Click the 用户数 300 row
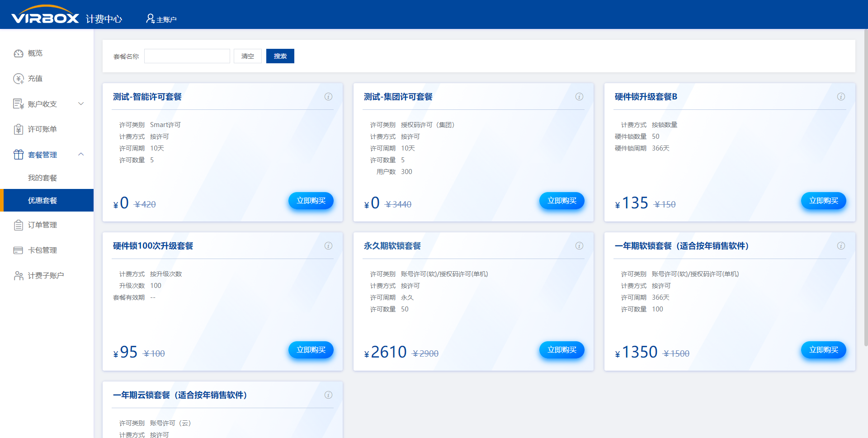The image size is (868, 438). click(x=394, y=172)
